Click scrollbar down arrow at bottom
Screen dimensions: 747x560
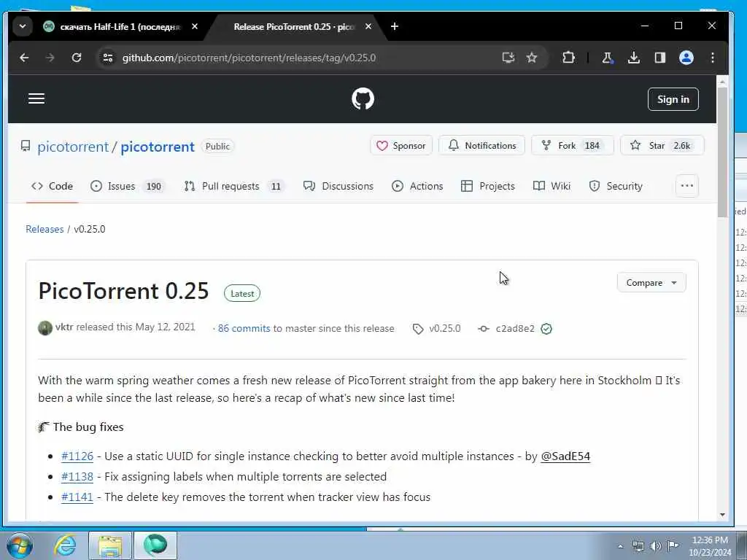[722, 515]
